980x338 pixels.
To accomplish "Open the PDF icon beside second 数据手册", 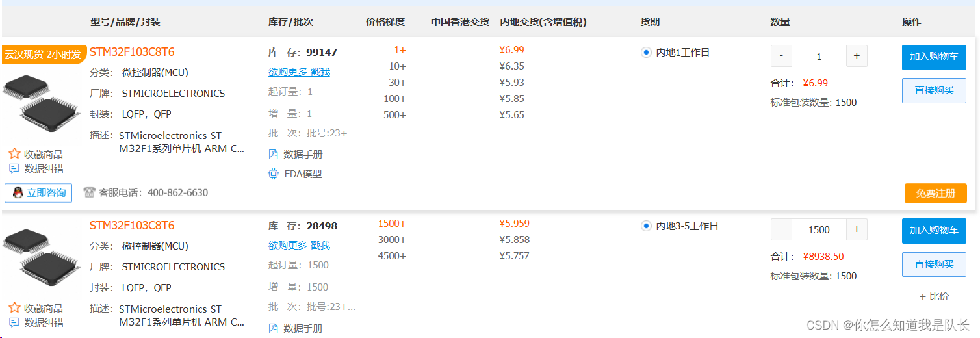I will [274, 328].
